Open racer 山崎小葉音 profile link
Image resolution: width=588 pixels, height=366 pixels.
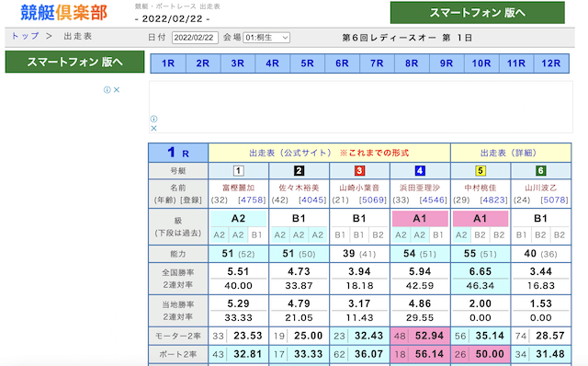pyautogui.click(x=359, y=188)
